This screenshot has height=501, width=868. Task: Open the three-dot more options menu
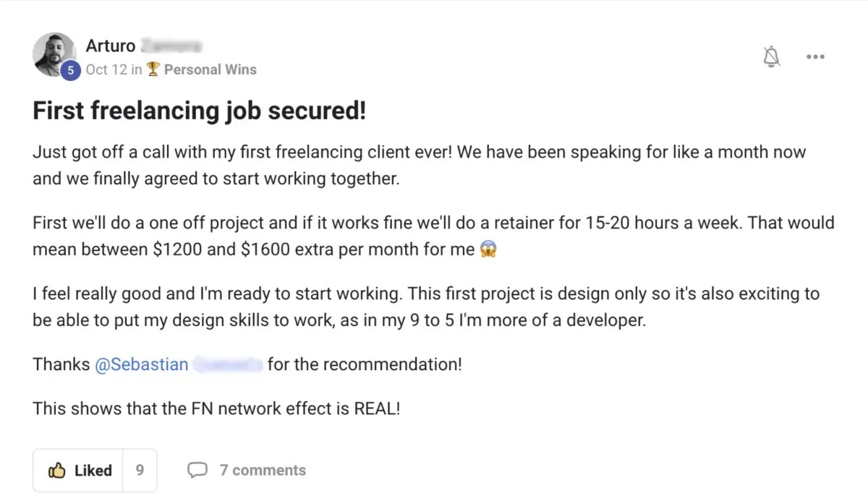(815, 57)
